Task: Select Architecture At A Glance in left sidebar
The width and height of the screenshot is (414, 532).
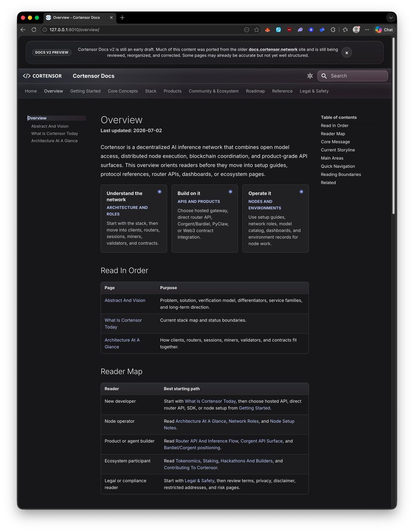Action: pyautogui.click(x=54, y=141)
